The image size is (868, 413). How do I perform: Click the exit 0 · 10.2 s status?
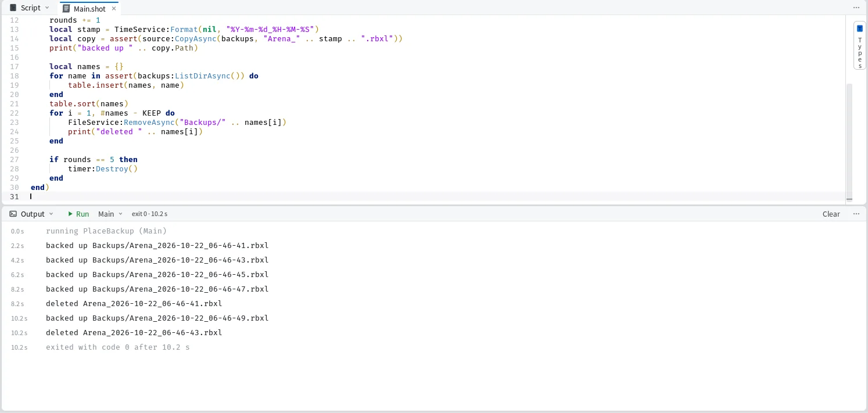coord(149,214)
